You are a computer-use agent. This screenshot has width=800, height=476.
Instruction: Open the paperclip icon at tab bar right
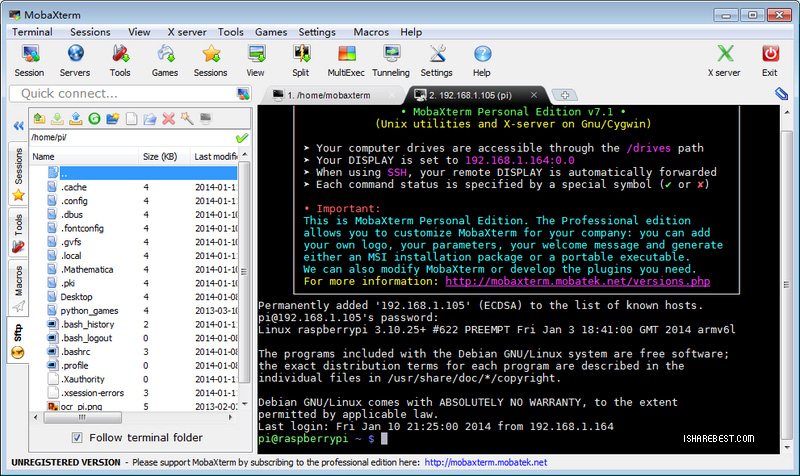pyautogui.click(x=781, y=94)
